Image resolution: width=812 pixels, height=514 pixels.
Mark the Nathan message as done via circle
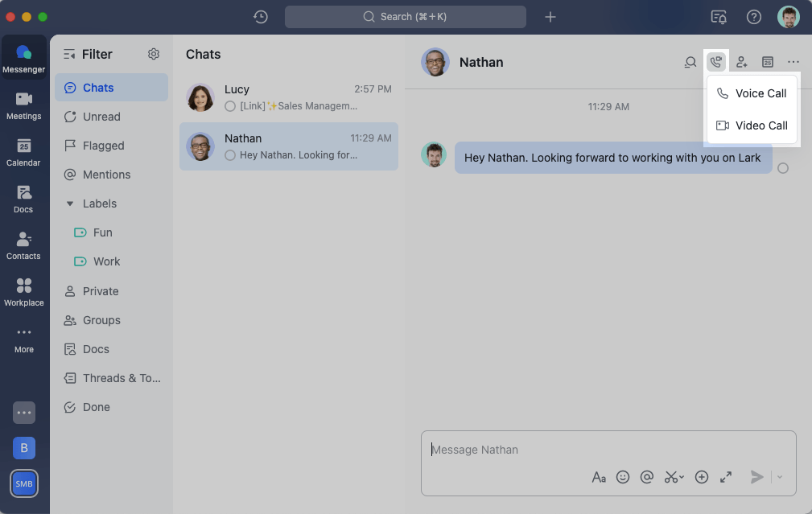(x=785, y=168)
